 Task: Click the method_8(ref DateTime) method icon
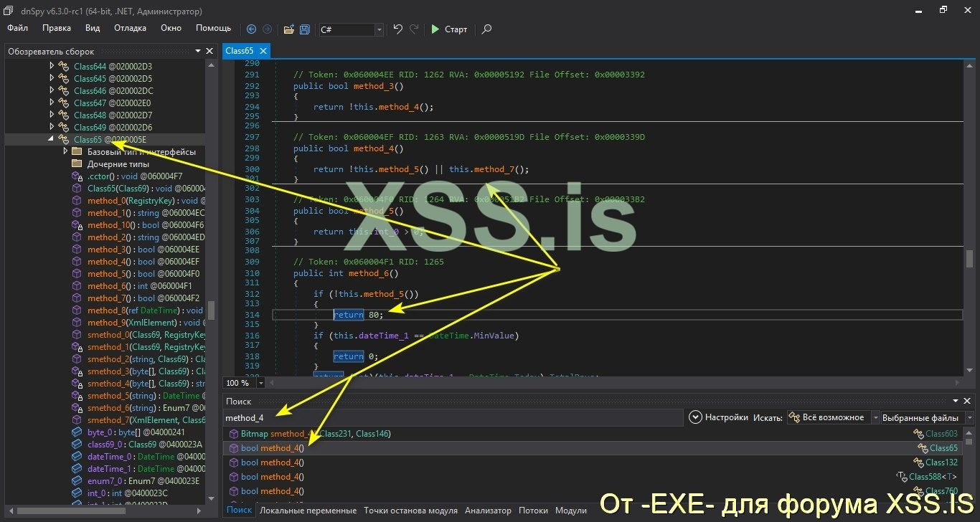tap(77, 310)
